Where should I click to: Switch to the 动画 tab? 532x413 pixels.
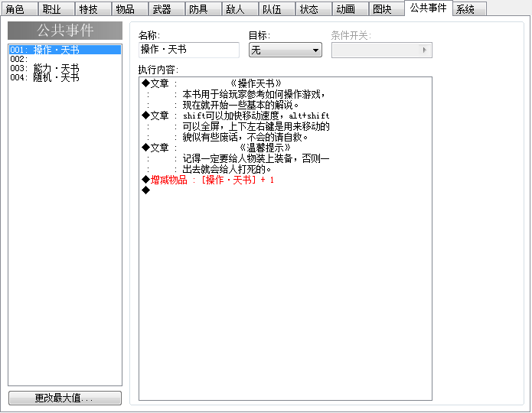click(x=350, y=9)
